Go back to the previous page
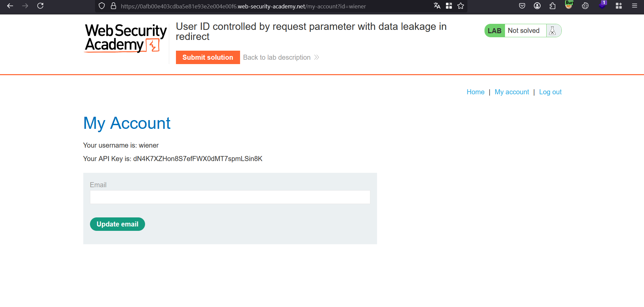The image size is (644, 307). [x=10, y=6]
